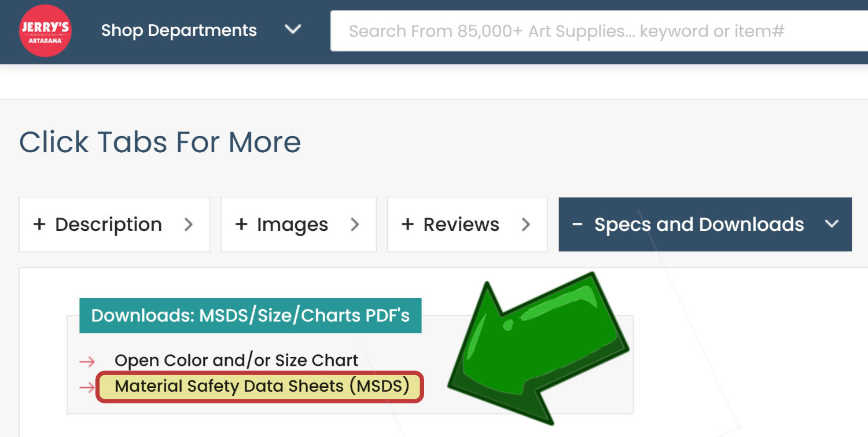This screenshot has width=868, height=437.
Task: Open the Material Safety Data Sheets (MSDS) link
Action: [262, 386]
